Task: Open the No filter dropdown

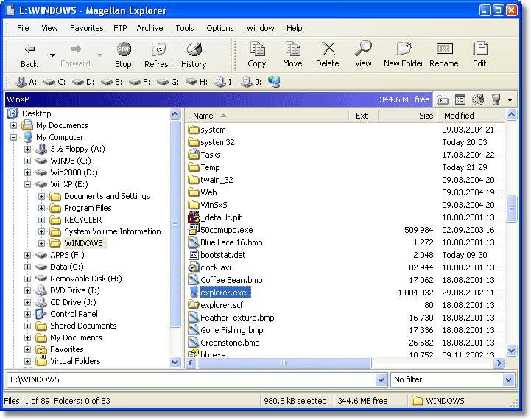Action: [x=508, y=379]
